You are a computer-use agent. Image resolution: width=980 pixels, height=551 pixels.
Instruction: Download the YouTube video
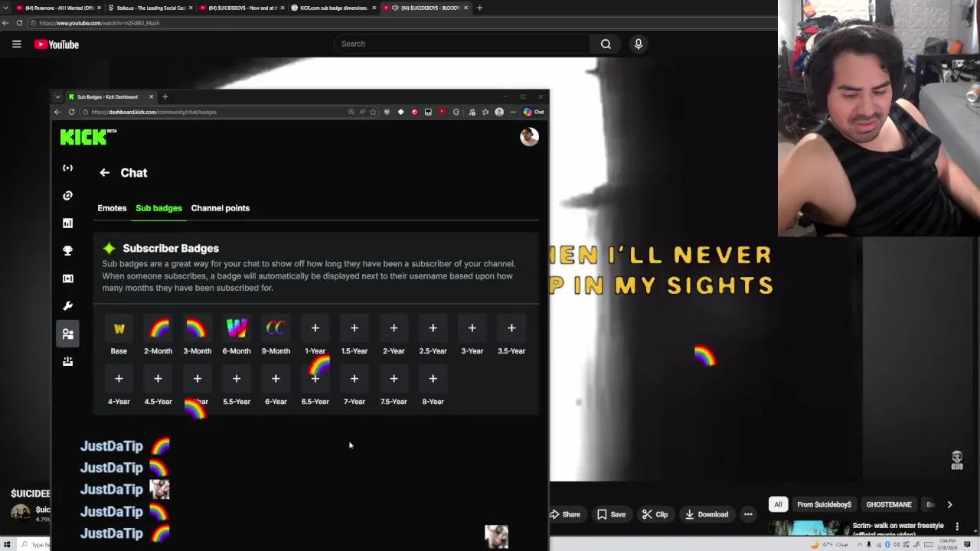[705, 514]
